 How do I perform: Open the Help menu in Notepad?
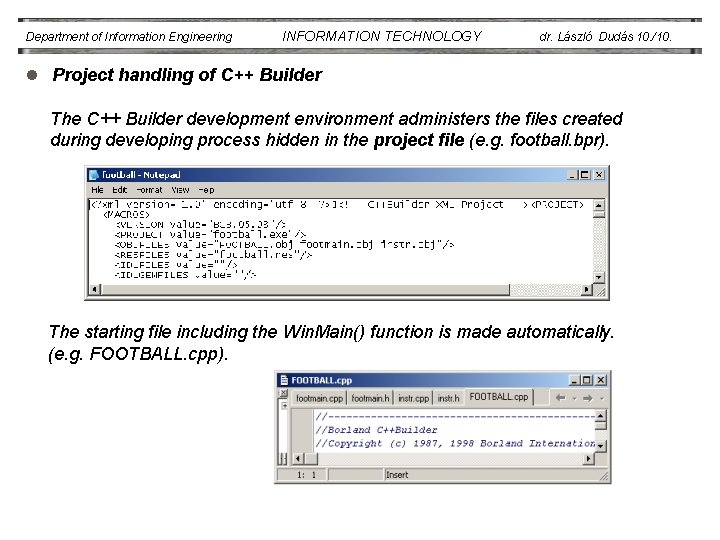point(206,190)
